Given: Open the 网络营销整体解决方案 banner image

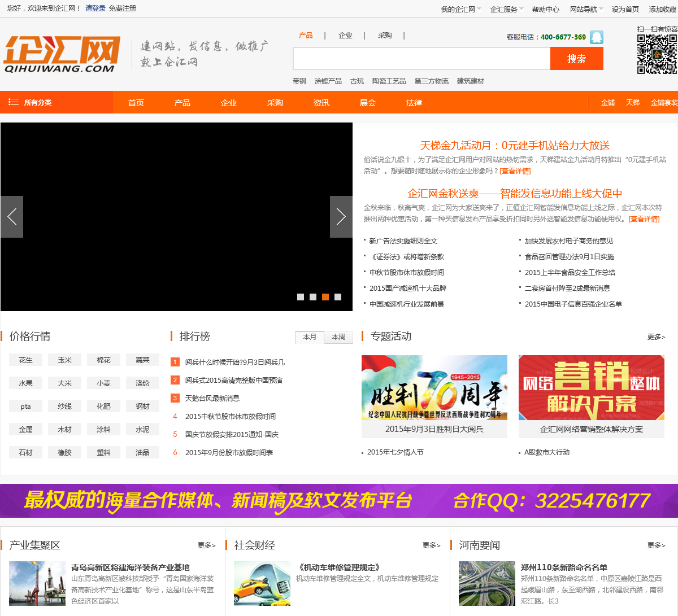Looking at the screenshot, I should pyautogui.click(x=591, y=387).
